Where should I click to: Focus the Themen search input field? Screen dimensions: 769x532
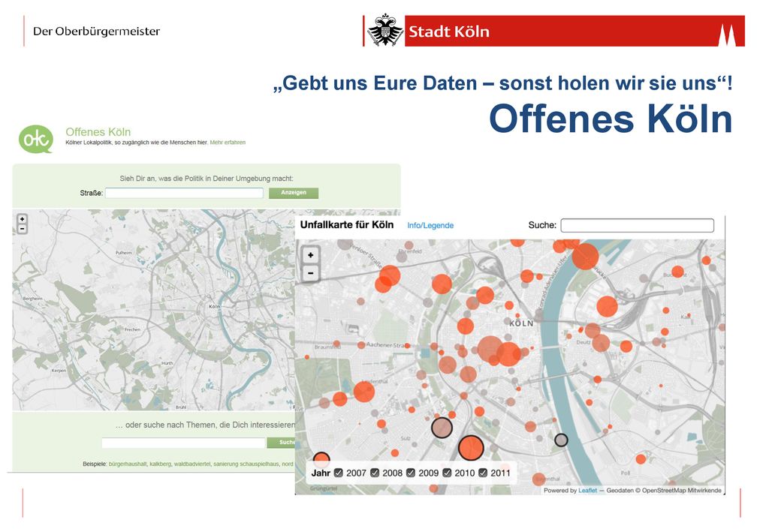coord(183,443)
